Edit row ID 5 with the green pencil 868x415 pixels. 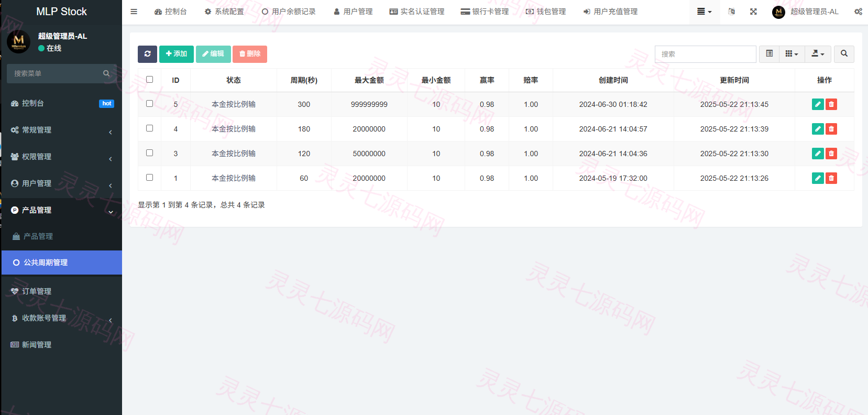coord(818,104)
